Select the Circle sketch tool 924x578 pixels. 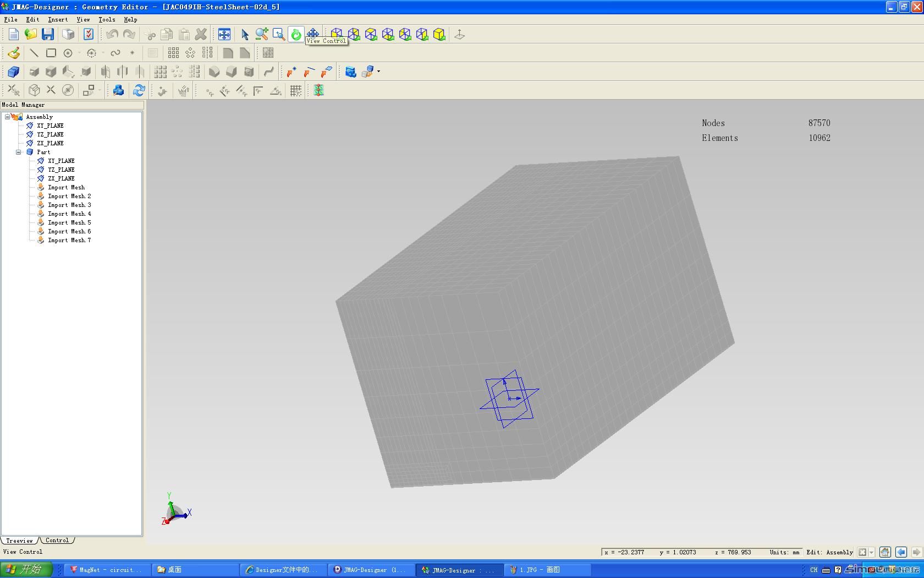click(68, 53)
